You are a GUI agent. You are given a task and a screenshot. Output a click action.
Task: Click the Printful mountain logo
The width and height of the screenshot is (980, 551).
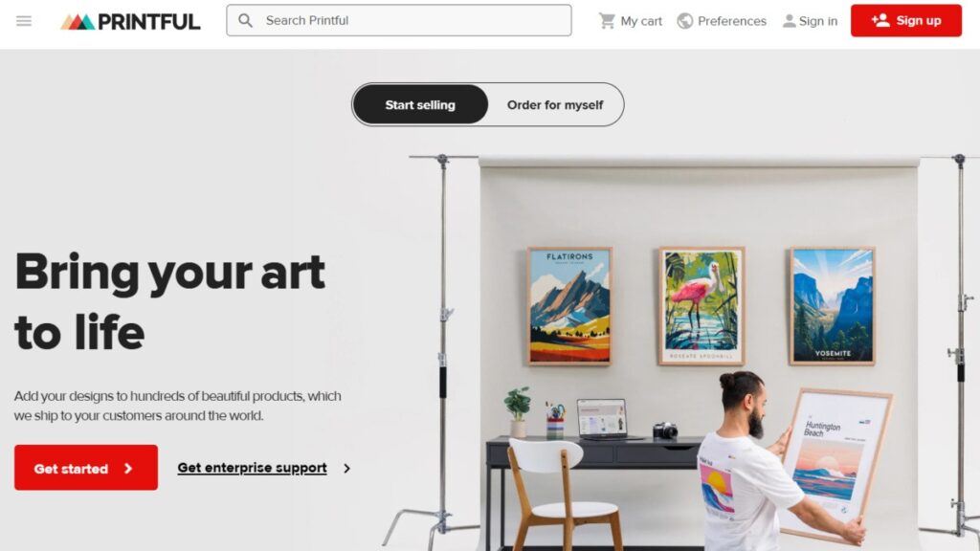pyautogui.click(x=78, y=22)
